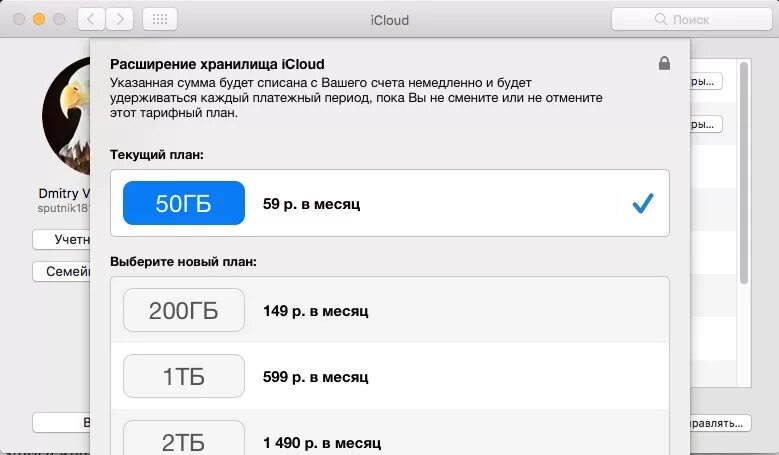Go back with the left arrow button
The width and height of the screenshot is (779, 455).
[x=91, y=19]
